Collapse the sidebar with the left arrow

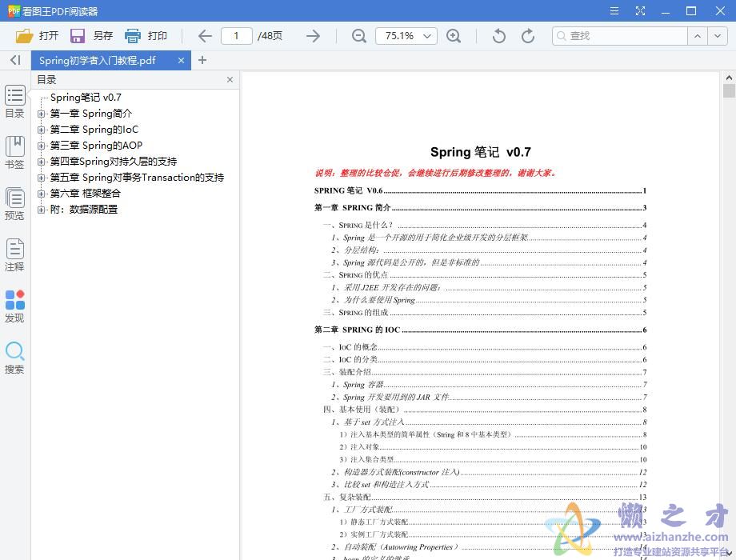point(15,60)
